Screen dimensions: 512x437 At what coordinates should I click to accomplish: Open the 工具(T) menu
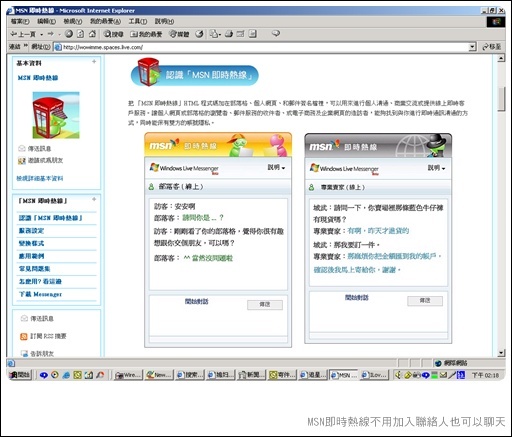point(138,21)
